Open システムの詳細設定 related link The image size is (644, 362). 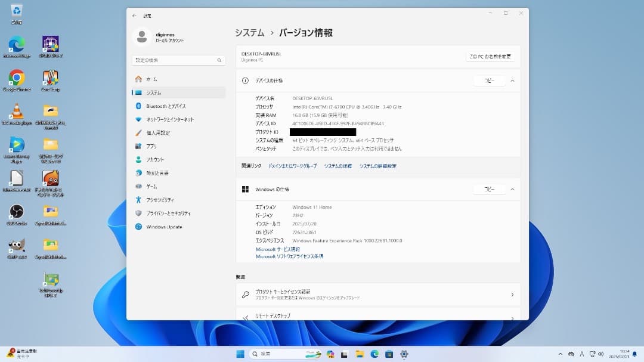pyautogui.click(x=379, y=166)
